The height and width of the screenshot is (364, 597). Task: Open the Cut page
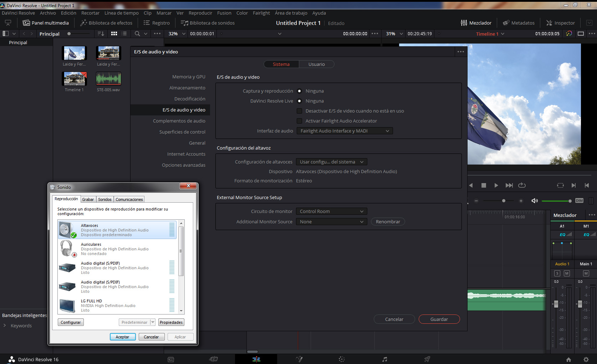click(x=213, y=359)
